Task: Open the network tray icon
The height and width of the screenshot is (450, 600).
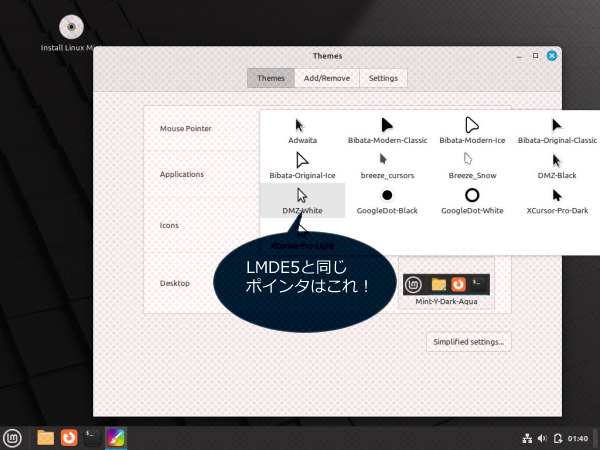Action: pos(527,438)
